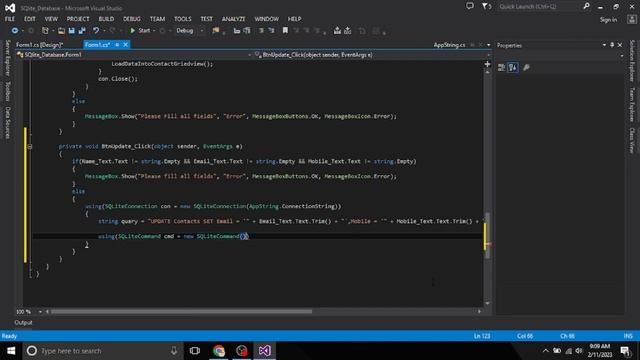The height and width of the screenshot is (360, 640).
Task: Open the Debug configuration dropdown
Action: [202, 31]
